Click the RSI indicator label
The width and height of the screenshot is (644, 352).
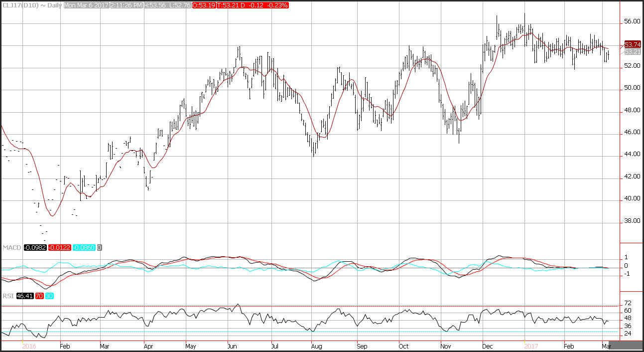point(8,296)
